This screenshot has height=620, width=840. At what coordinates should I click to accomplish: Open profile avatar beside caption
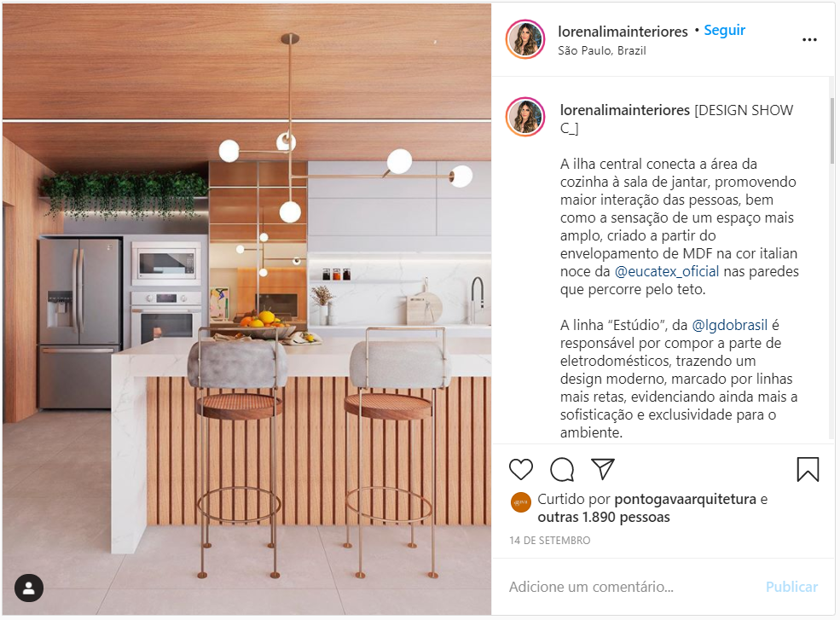tap(525, 117)
